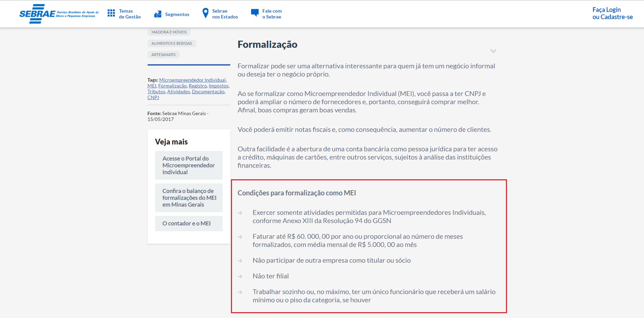
Task: Click the Formalização heading
Action: pyautogui.click(x=268, y=44)
